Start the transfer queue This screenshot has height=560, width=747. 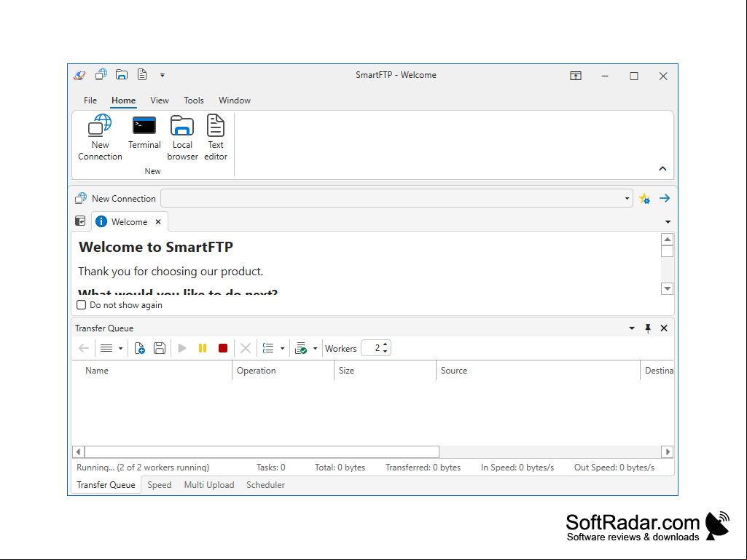click(x=182, y=348)
